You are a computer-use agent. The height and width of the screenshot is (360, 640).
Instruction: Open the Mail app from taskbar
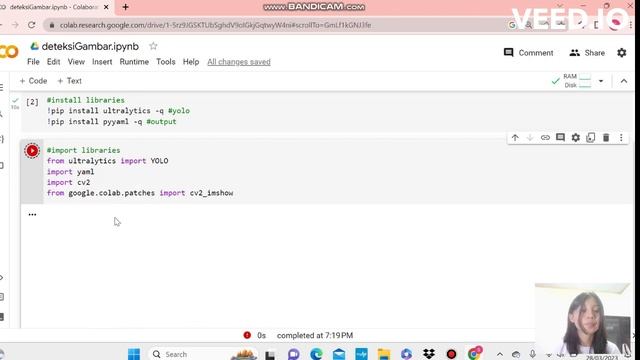pos(339,354)
